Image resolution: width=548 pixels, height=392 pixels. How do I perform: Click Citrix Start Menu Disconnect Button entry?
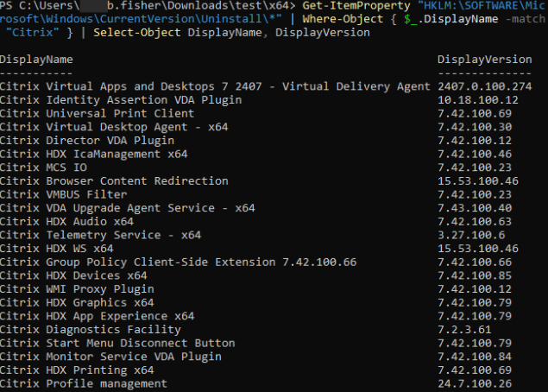117,343
